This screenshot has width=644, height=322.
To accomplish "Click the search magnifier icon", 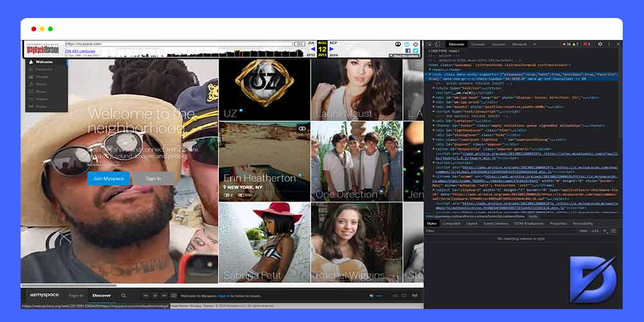I will (x=124, y=296).
